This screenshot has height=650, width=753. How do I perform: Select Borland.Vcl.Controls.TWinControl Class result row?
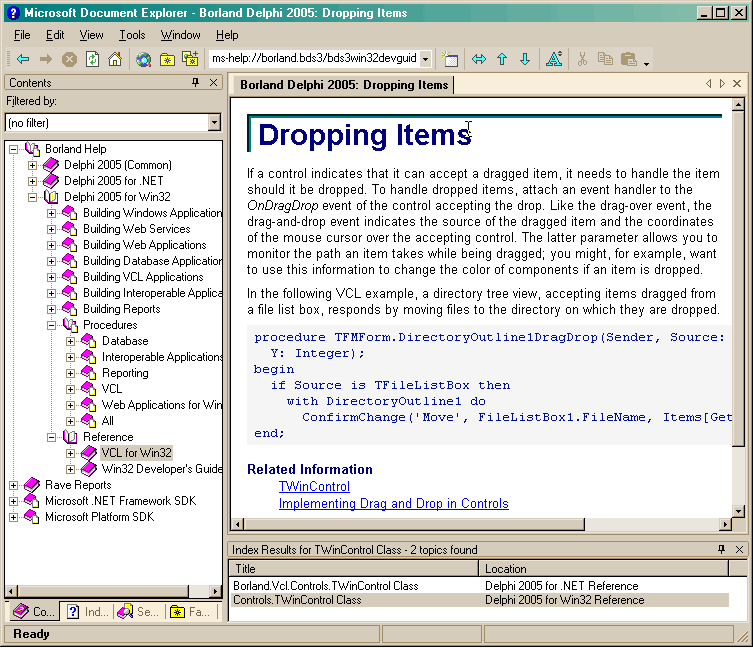click(326, 586)
